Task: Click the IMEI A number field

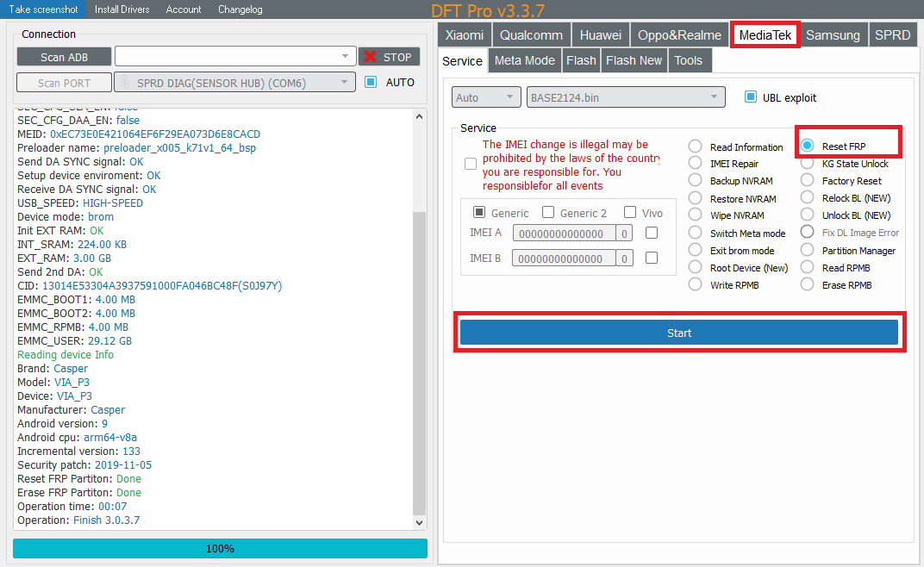Action: point(564,234)
